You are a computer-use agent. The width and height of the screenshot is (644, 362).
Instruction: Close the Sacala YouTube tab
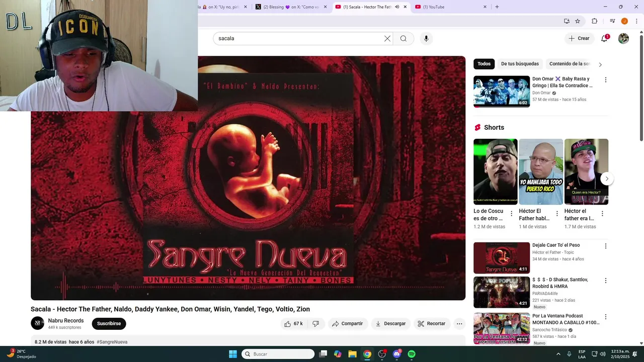pyautogui.click(x=405, y=7)
